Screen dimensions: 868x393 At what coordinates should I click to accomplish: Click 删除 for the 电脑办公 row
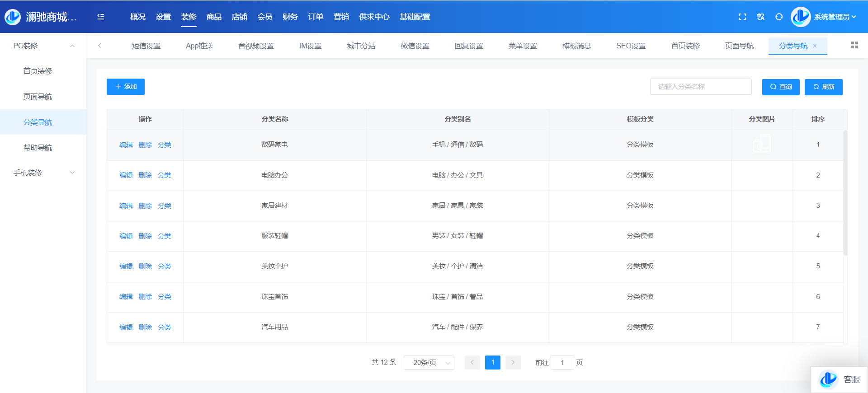145,175
